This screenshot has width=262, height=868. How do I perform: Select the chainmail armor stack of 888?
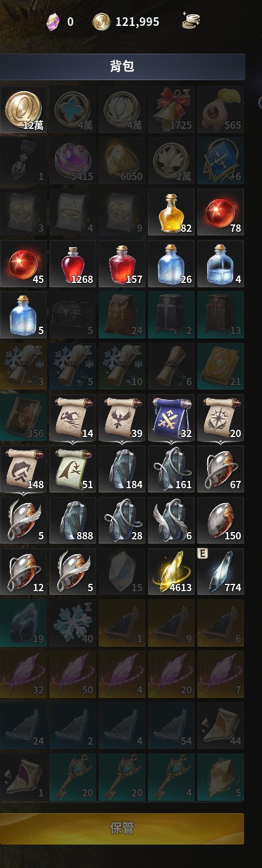73,520
